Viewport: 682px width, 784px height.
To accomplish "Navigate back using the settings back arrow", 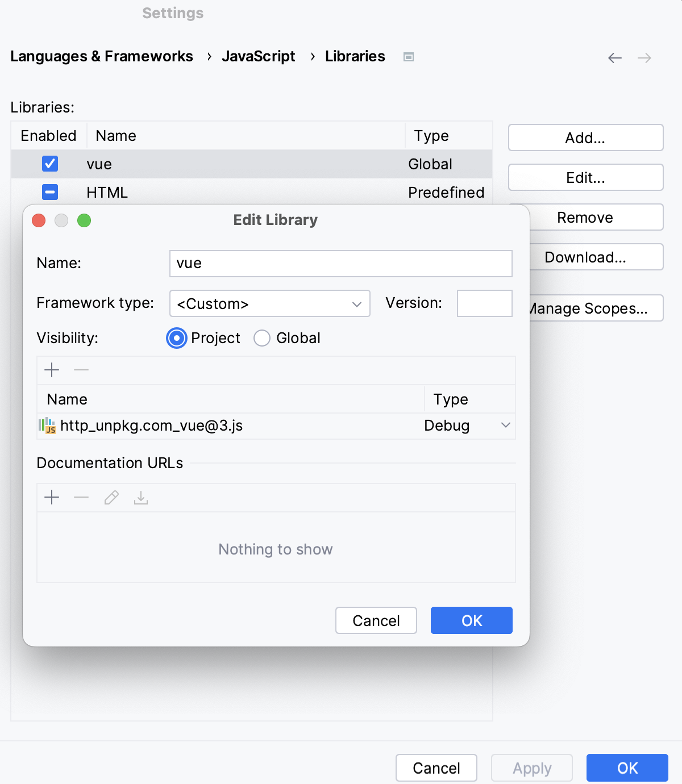I will (614, 57).
